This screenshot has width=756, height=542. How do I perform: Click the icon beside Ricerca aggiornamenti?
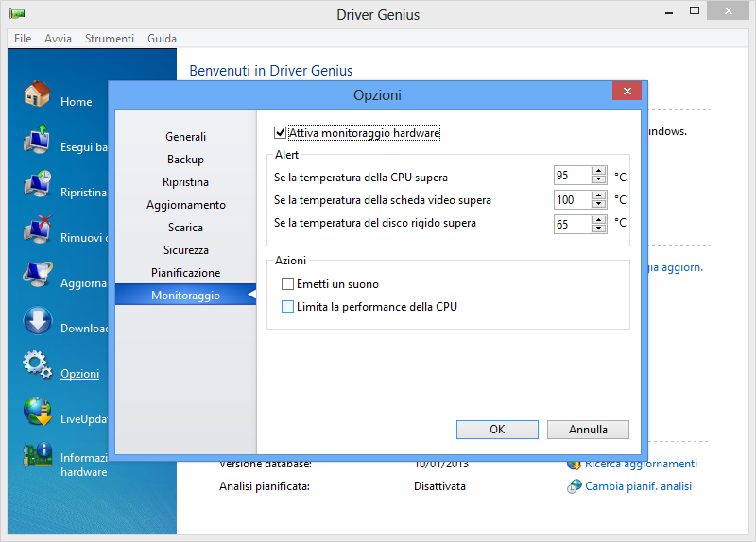point(574,465)
